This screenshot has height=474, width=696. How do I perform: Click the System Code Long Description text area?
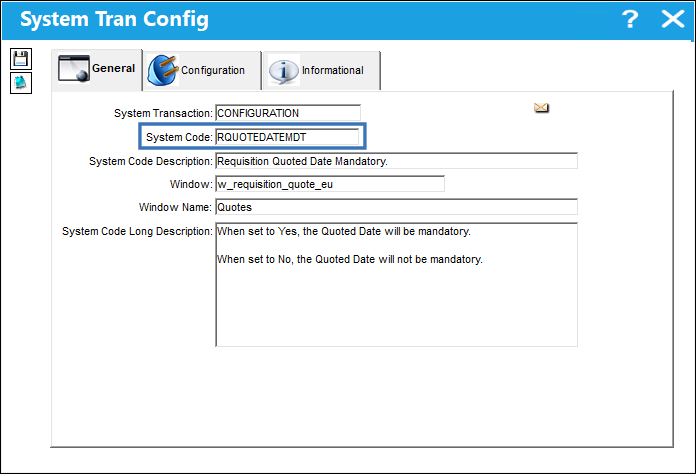396,284
